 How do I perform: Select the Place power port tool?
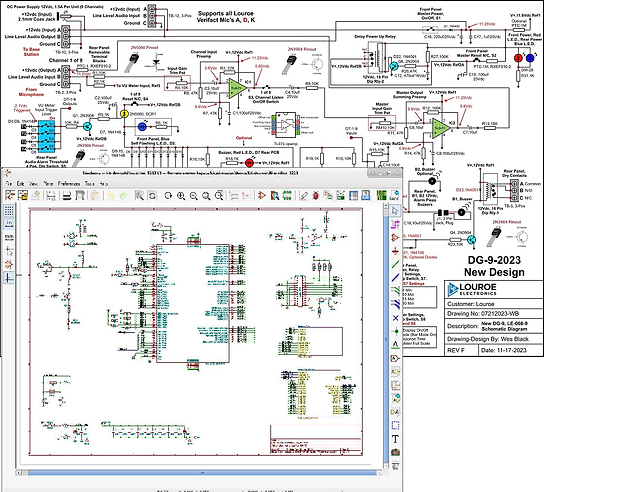(x=395, y=251)
